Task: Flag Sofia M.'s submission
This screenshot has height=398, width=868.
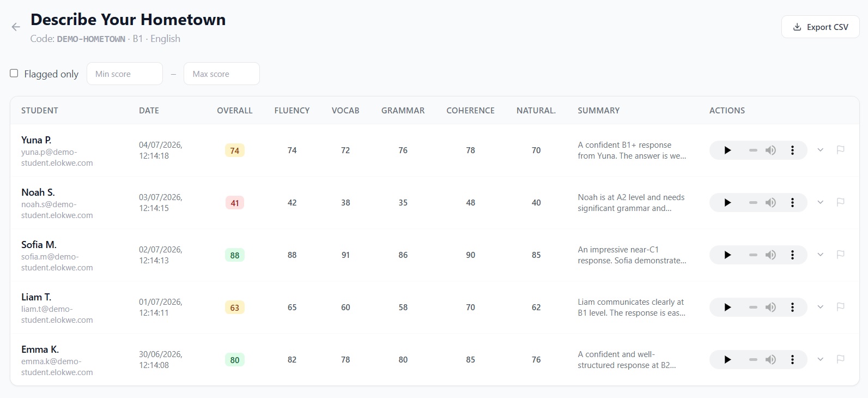Action: coord(840,255)
